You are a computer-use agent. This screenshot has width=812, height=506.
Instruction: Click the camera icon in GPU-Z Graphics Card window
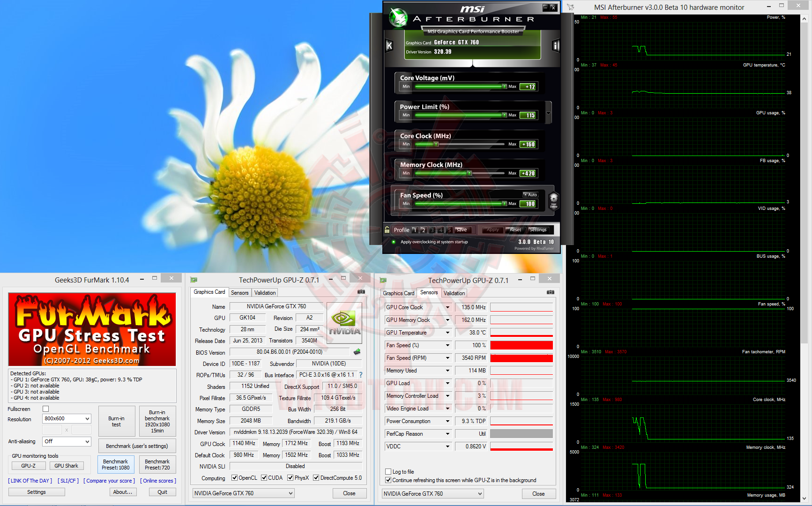tap(361, 292)
